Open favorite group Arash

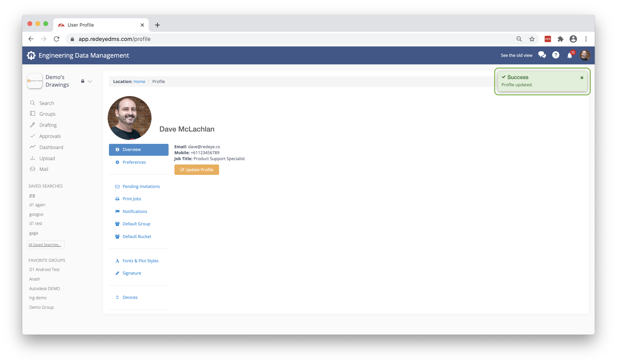click(x=34, y=279)
